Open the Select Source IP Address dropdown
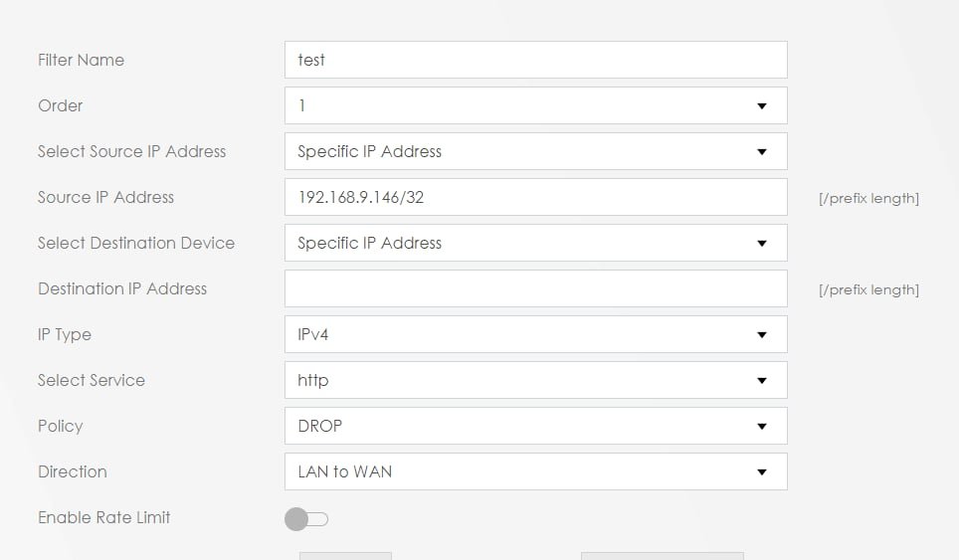The height and width of the screenshot is (560, 959). [x=536, y=151]
